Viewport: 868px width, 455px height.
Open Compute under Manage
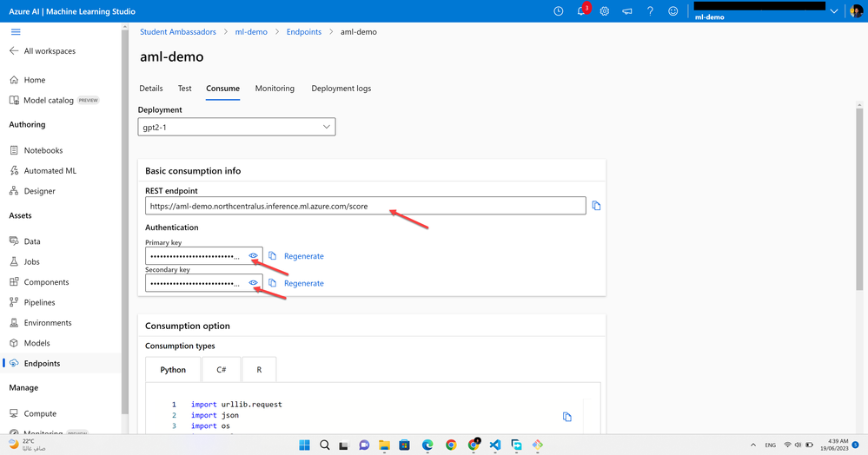pos(33,413)
